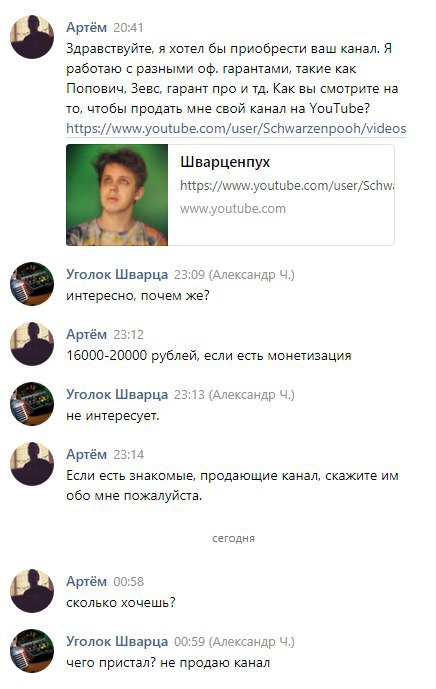This screenshot has width=436, height=689.
Task: Click the www.youtube.com domain in preview card
Action: click(233, 208)
